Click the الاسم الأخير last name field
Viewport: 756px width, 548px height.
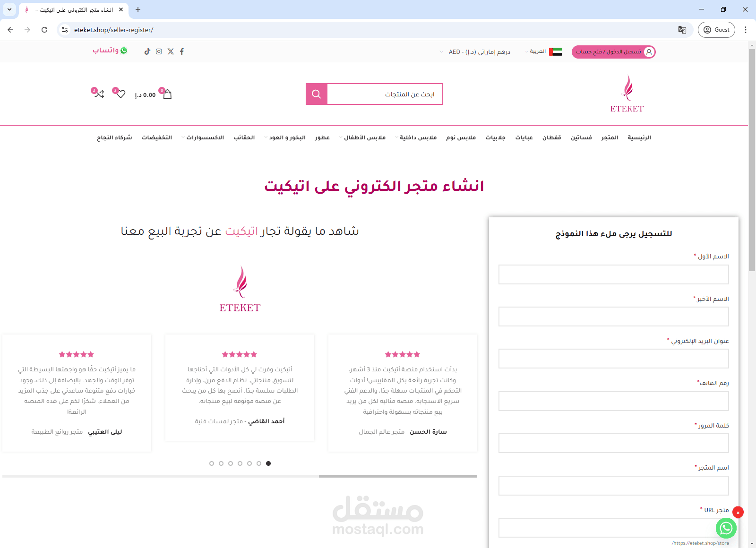[x=614, y=317]
